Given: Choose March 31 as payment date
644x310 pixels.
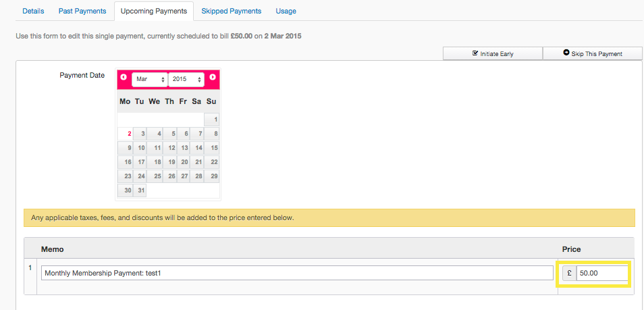Looking at the screenshot, I should tap(140, 190).
